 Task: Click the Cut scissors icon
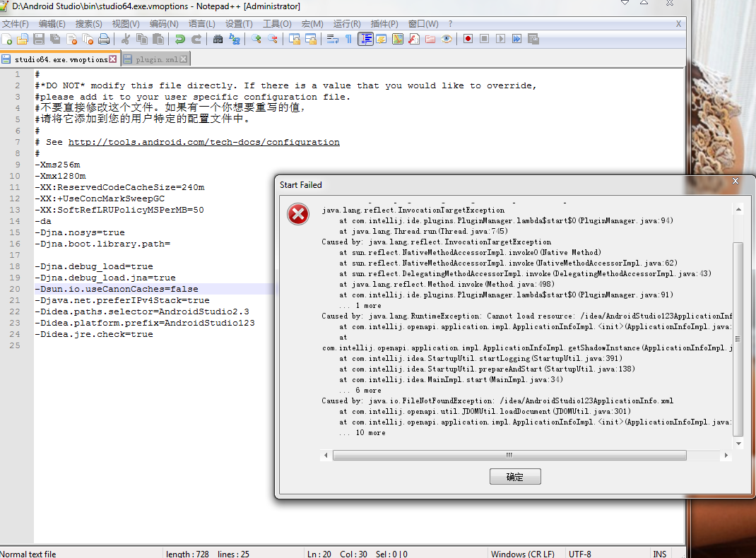[x=126, y=39]
